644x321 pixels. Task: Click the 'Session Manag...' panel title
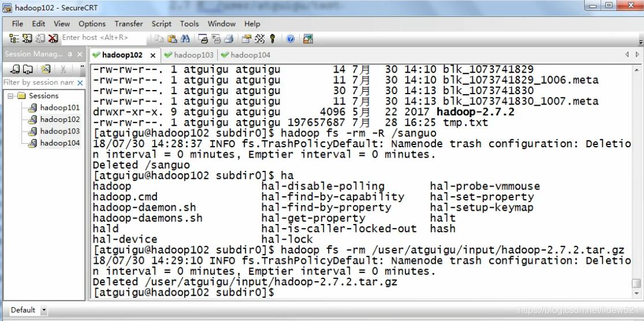[33, 54]
